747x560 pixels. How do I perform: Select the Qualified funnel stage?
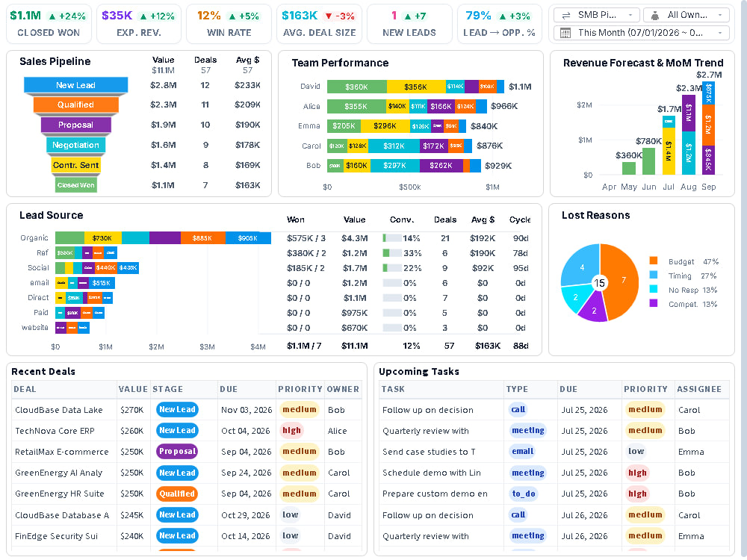pos(75,105)
